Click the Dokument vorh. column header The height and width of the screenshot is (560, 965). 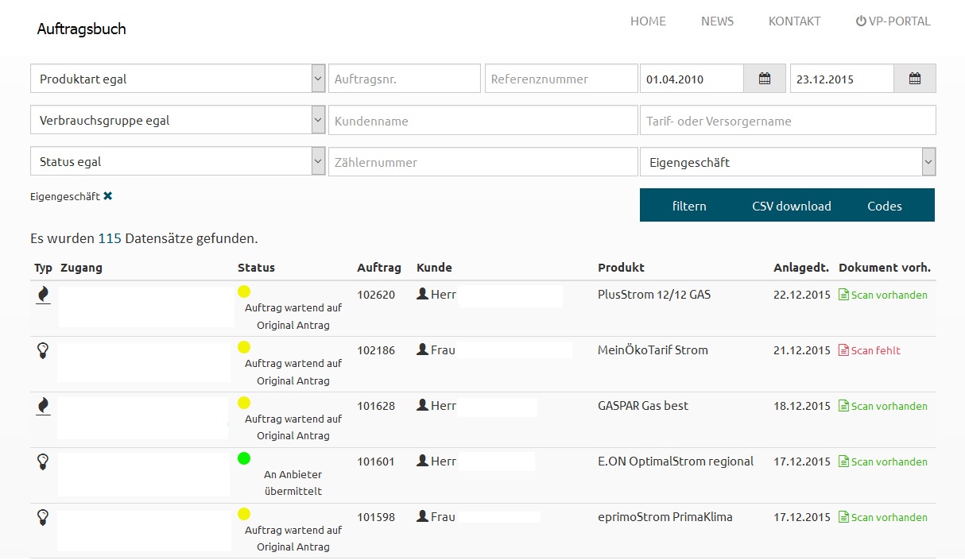click(885, 268)
